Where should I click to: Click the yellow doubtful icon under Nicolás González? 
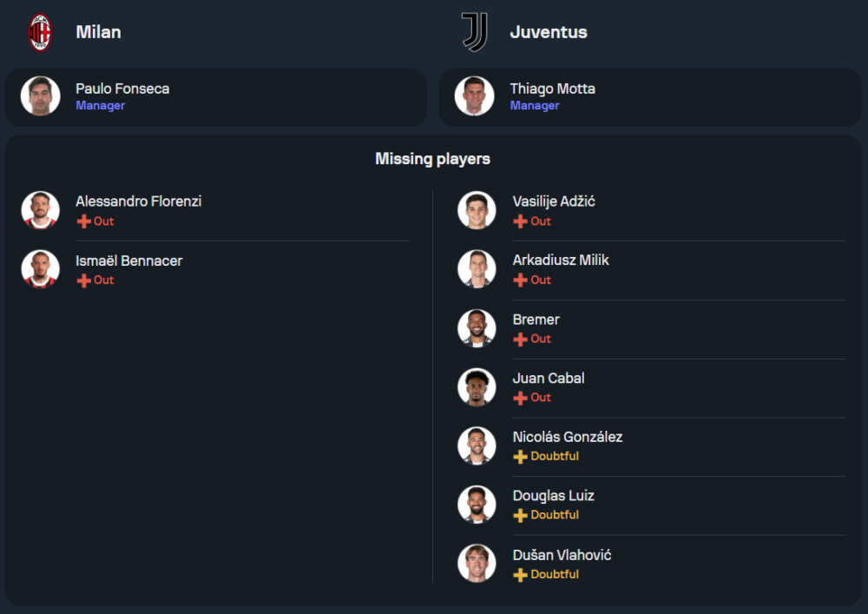pos(520,457)
